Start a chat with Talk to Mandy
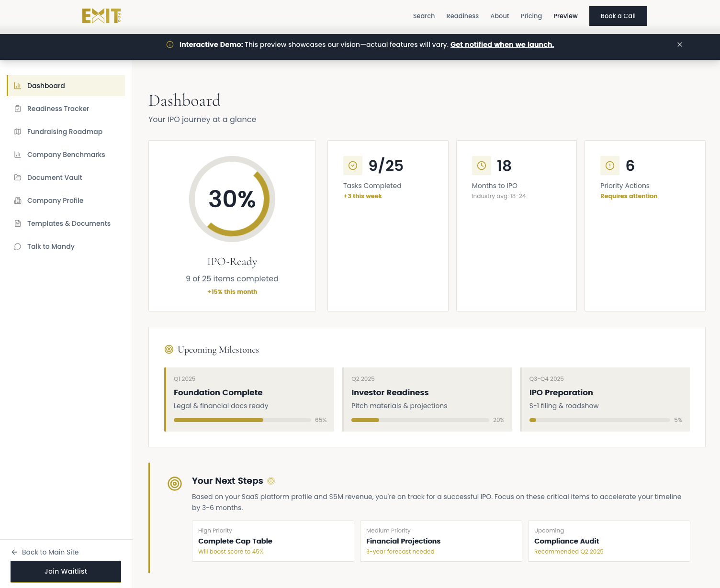 click(x=51, y=246)
